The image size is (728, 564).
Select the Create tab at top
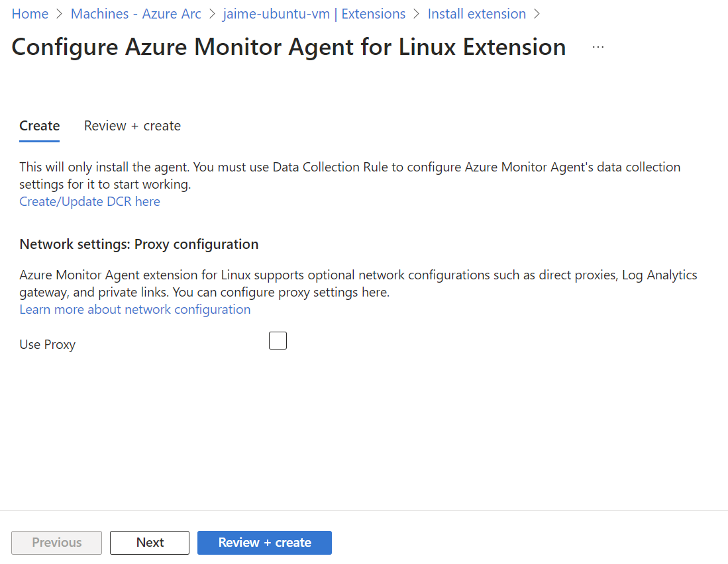39,125
